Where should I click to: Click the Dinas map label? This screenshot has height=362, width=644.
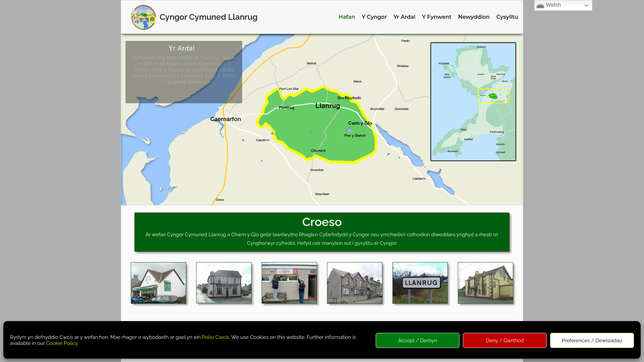(x=220, y=200)
